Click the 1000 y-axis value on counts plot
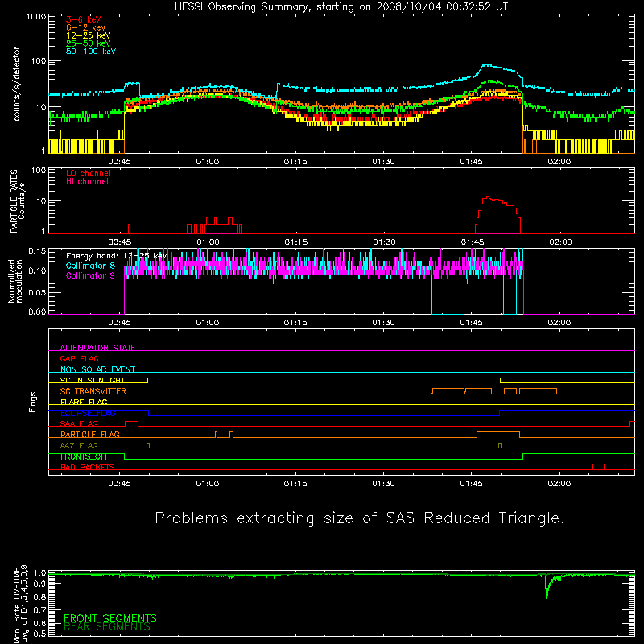The height and width of the screenshot is (644, 644). (35, 17)
